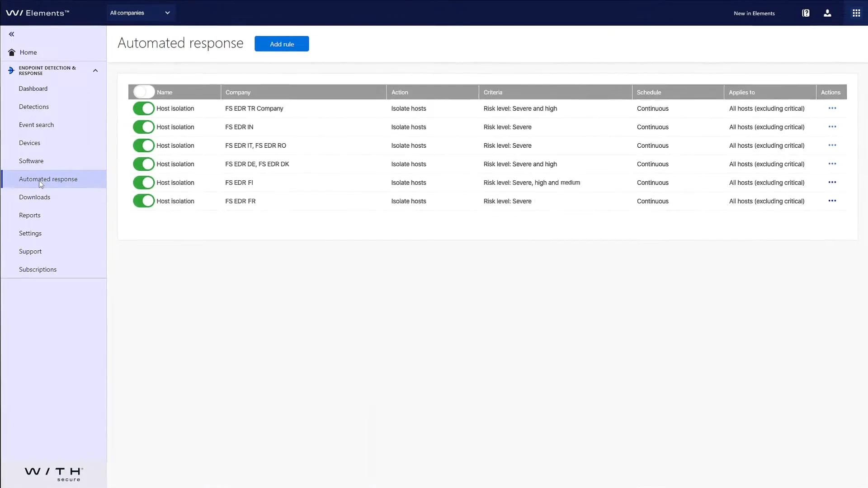Open Subscriptions in sidebar

[38, 269]
